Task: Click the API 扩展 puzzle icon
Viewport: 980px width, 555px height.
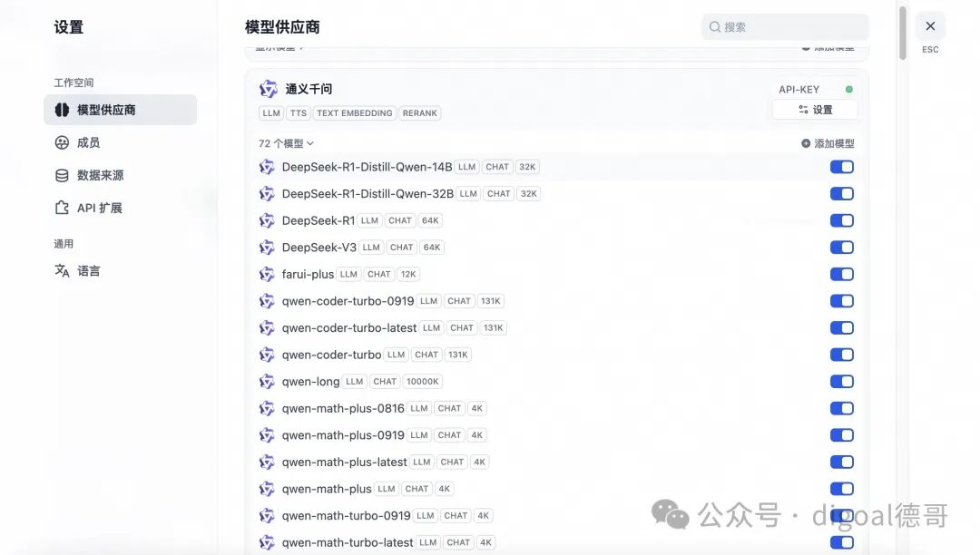Action: [62, 208]
